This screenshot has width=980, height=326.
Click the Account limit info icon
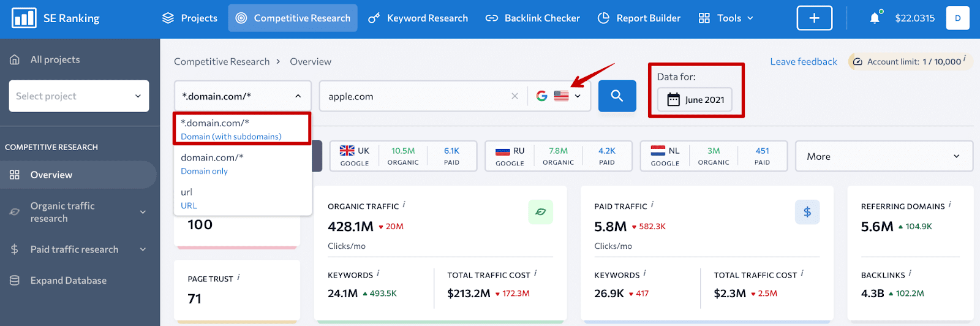(964, 59)
